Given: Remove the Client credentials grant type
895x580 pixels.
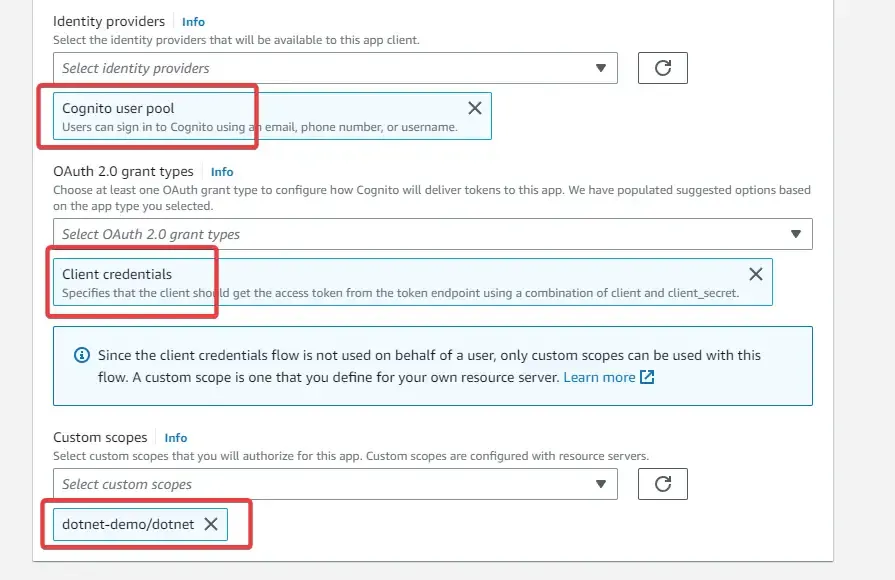Looking at the screenshot, I should [756, 273].
